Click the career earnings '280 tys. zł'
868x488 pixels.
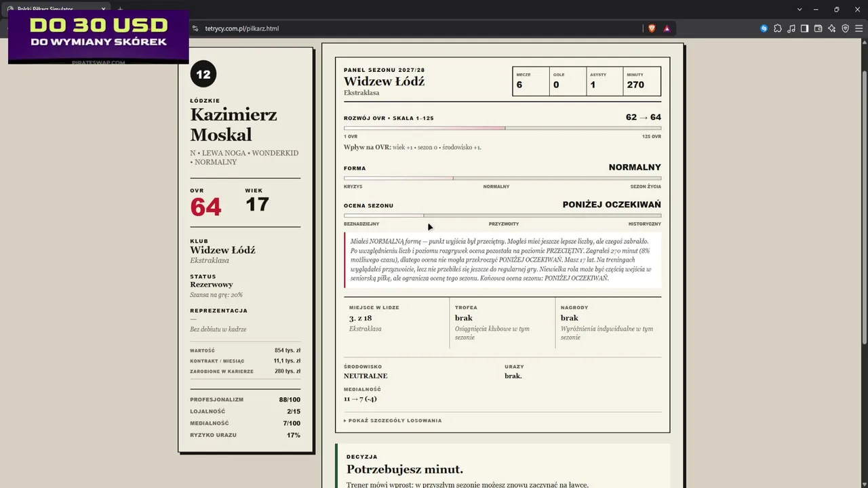click(x=288, y=371)
